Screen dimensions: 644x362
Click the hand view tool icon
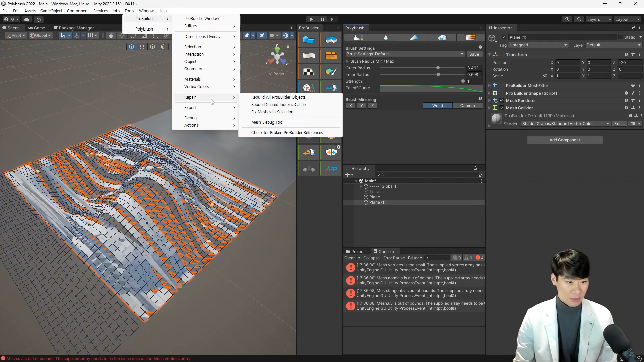pos(111,35)
